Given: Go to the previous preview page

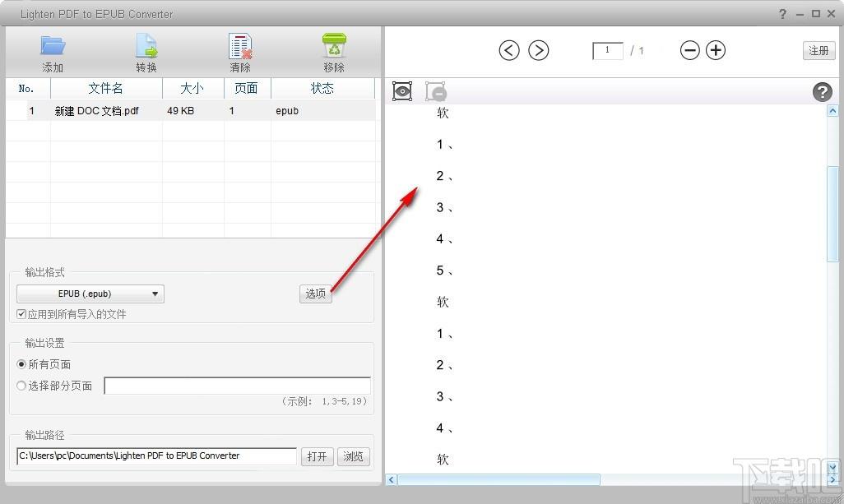Looking at the screenshot, I should pos(509,50).
